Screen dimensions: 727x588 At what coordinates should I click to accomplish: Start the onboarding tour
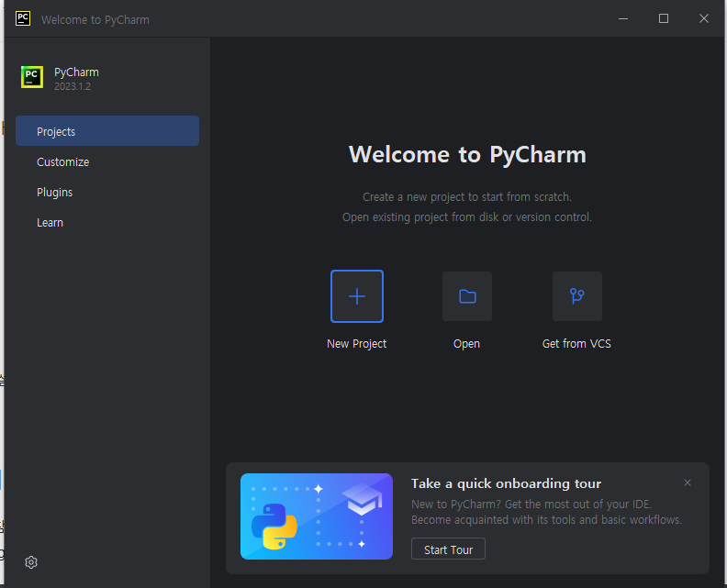point(448,549)
